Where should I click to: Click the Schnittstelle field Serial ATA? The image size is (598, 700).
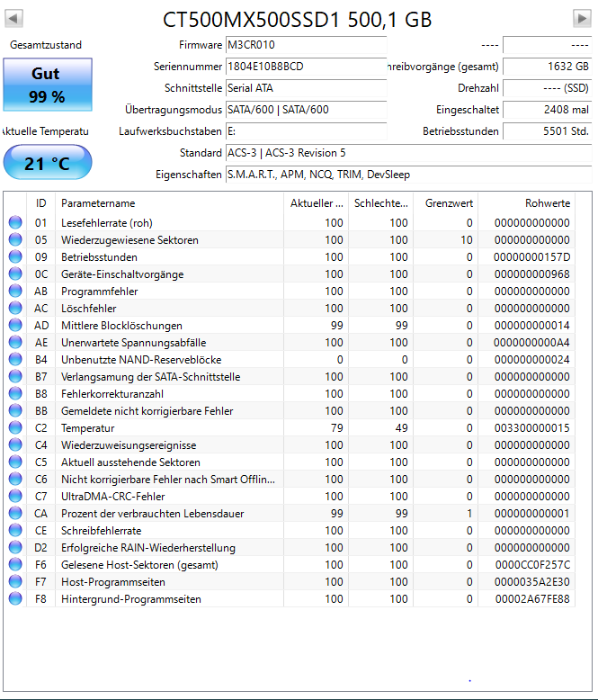[306, 88]
